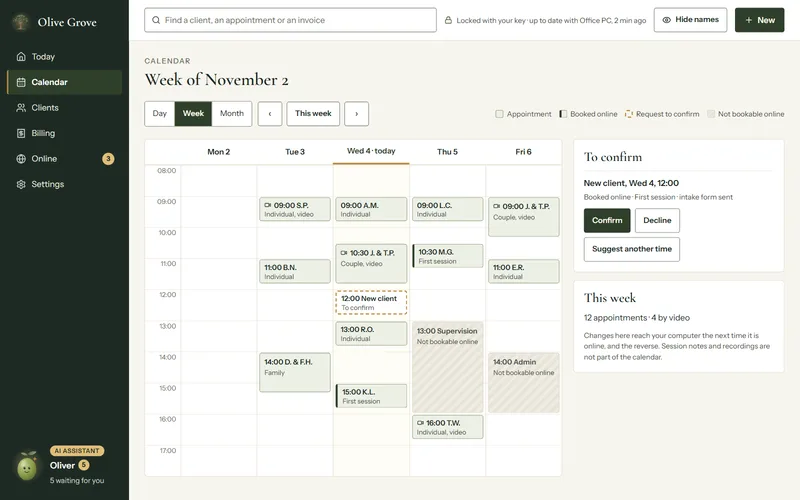Screen dimensions: 800x500
Task: Open 13:00 R.O. appointment
Action: [x=371, y=334]
